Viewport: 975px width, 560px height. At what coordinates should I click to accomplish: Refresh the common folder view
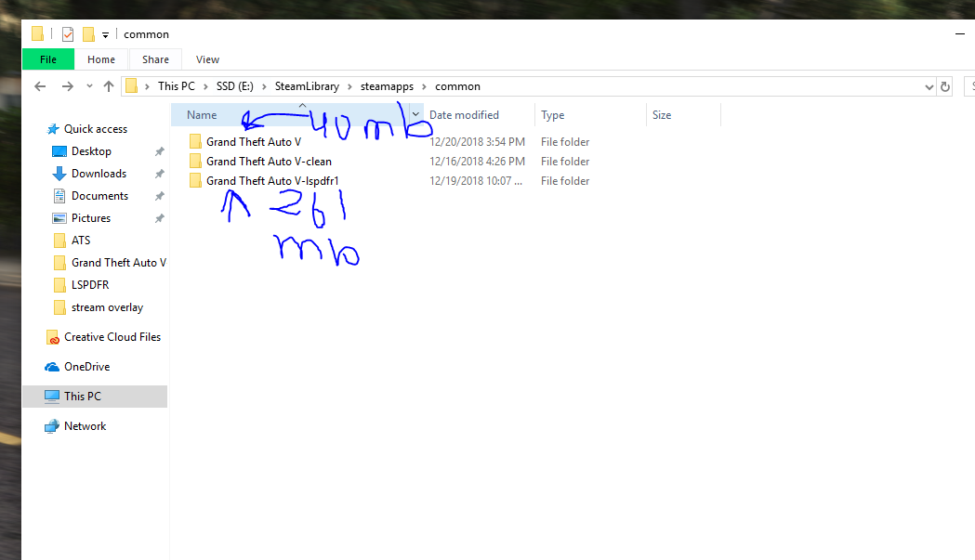coord(945,87)
